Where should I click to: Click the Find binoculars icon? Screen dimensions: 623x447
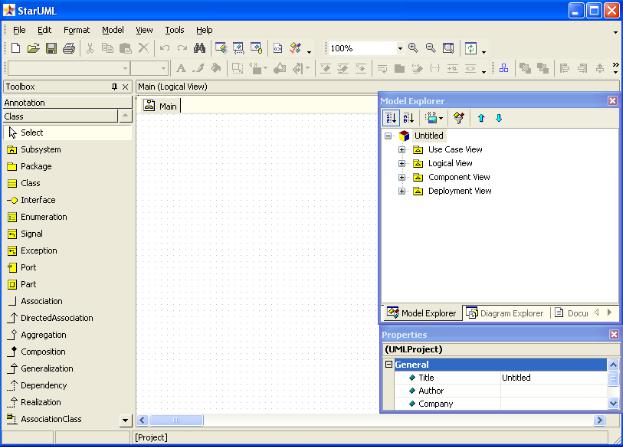(x=199, y=48)
